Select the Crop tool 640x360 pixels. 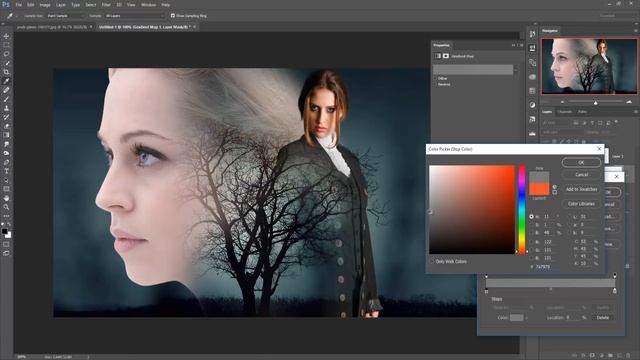6,72
